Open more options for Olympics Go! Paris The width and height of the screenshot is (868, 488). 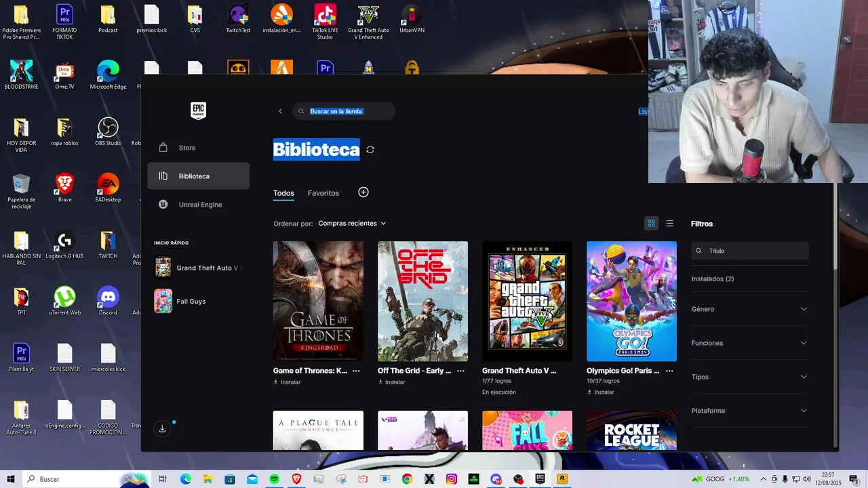[669, 371]
